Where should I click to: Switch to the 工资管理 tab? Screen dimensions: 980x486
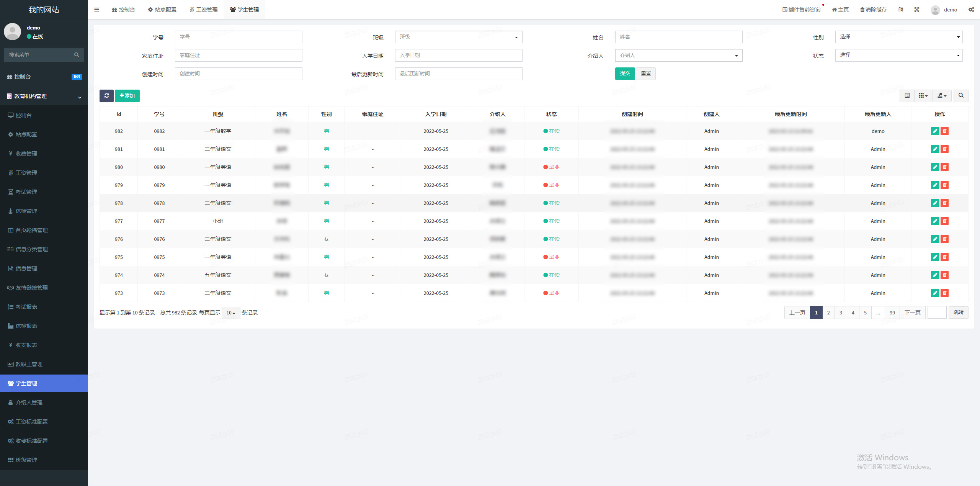(203, 10)
